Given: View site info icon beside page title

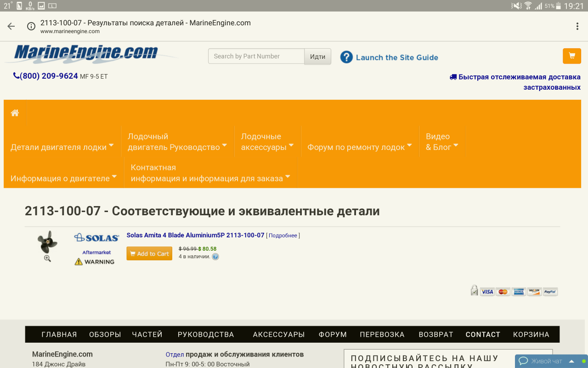Looking at the screenshot, I should pyautogui.click(x=31, y=26).
